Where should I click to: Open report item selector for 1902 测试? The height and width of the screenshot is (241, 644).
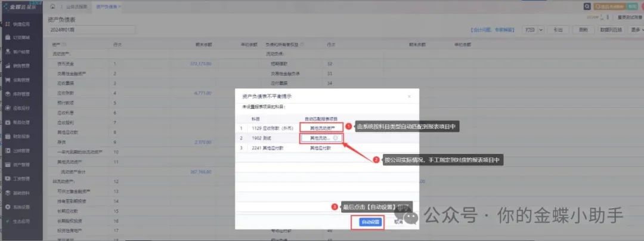click(321, 138)
